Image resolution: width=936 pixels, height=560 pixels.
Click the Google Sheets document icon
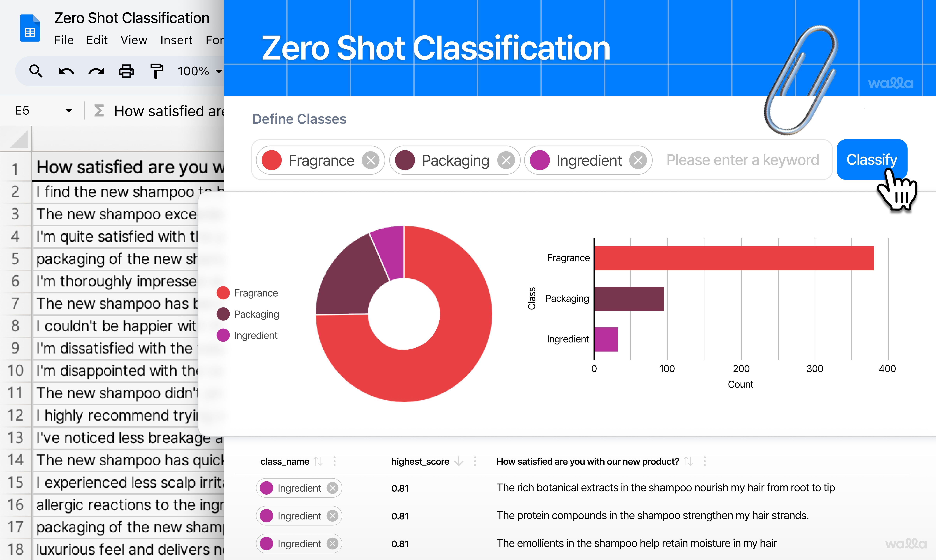pyautogui.click(x=30, y=28)
